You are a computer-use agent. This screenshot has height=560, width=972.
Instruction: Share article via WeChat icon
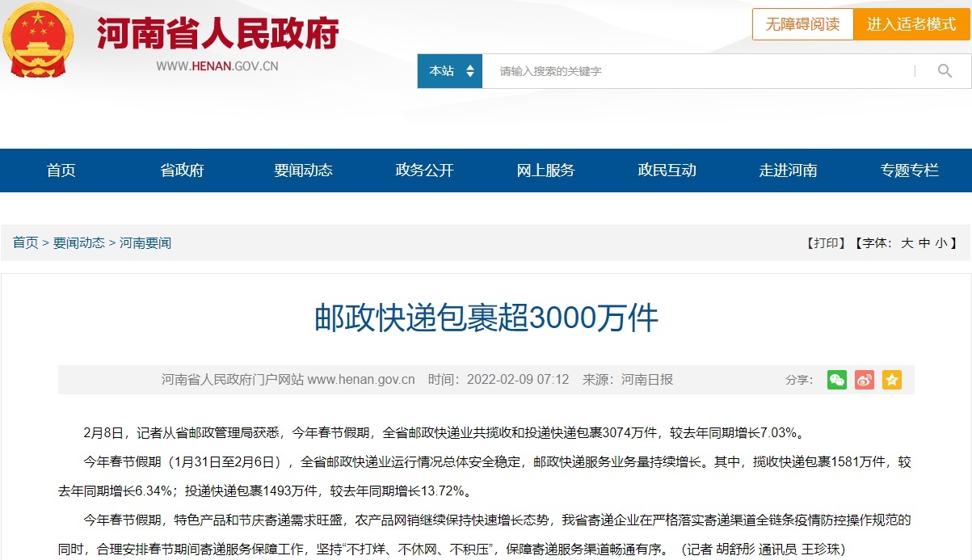tap(837, 380)
